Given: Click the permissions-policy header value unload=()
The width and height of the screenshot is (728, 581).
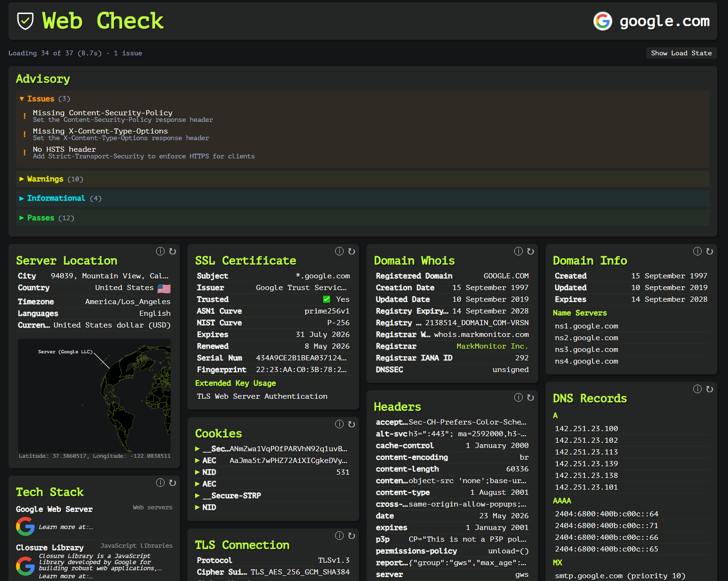Looking at the screenshot, I should pyautogui.click(x=508, y=551).
